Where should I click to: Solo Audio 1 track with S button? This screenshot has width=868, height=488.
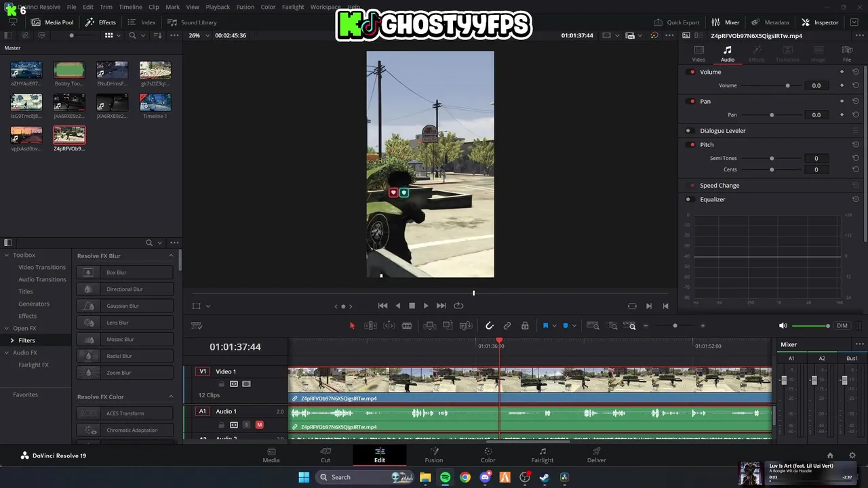tap(246, 425)
